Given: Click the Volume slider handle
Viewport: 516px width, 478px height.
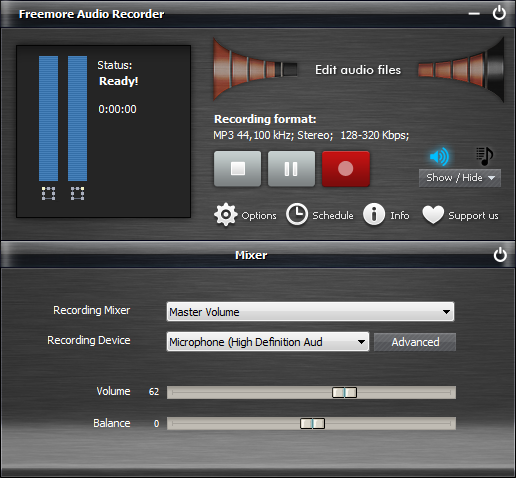Looking at the screenshot, I should coord(344,392).
